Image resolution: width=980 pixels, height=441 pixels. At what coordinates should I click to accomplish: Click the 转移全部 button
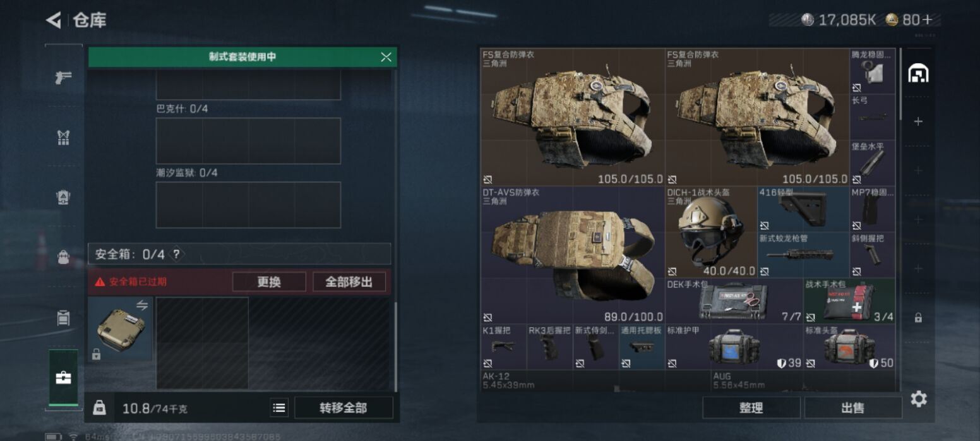click(344, 408)
